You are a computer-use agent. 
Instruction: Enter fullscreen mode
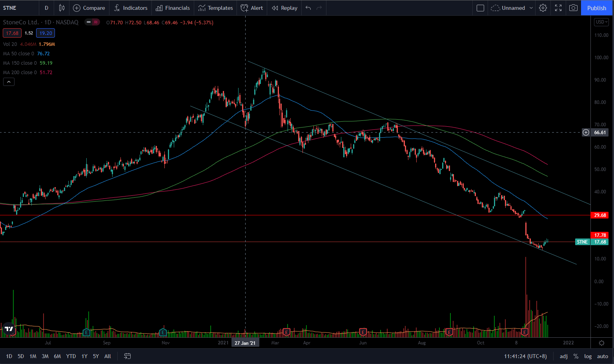[558, 8]
